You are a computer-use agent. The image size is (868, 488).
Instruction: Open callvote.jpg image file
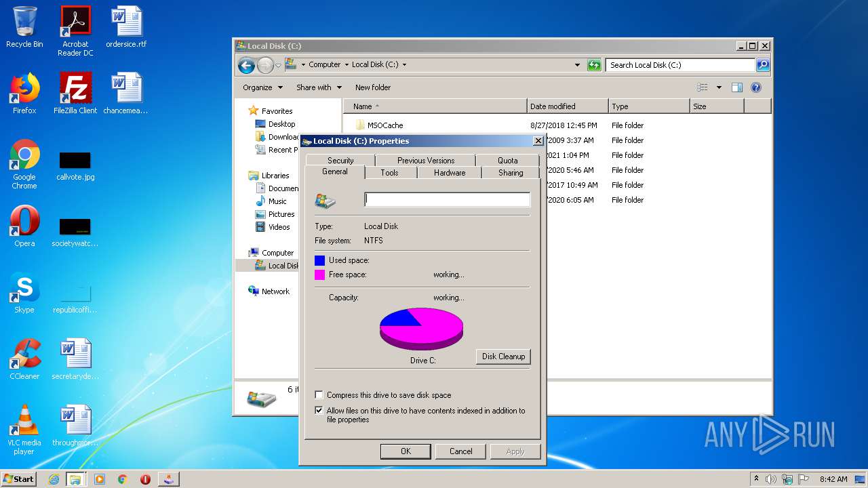tap(75, 166)
